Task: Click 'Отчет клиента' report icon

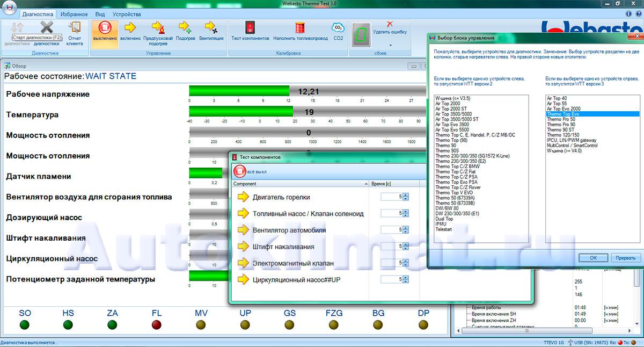Action: tap(75, 28)
